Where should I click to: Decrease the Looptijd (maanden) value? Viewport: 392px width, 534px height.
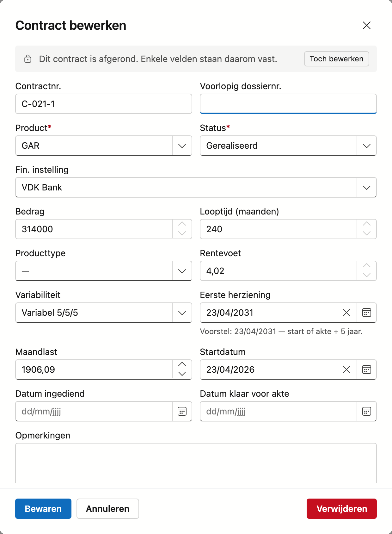367,233
